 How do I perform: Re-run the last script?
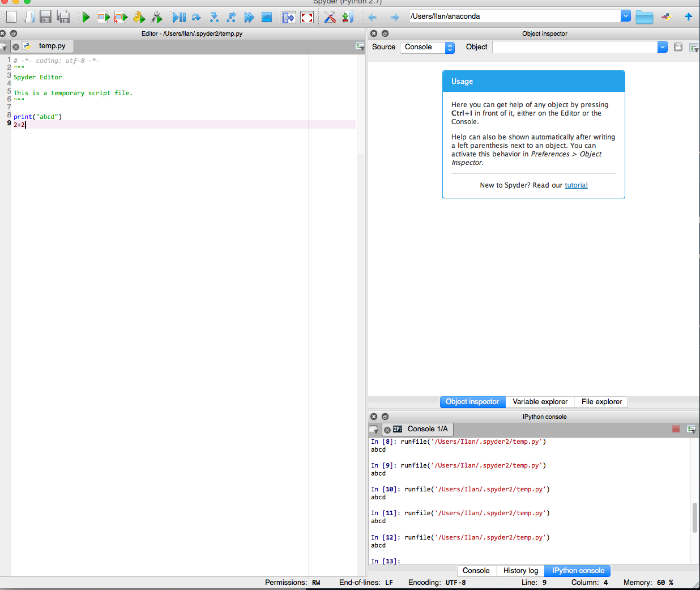coord(139,18)
